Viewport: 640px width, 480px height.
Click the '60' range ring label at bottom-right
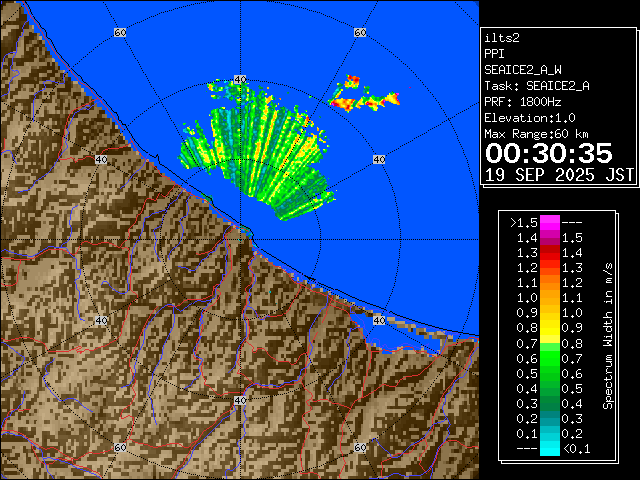point(360,448)
